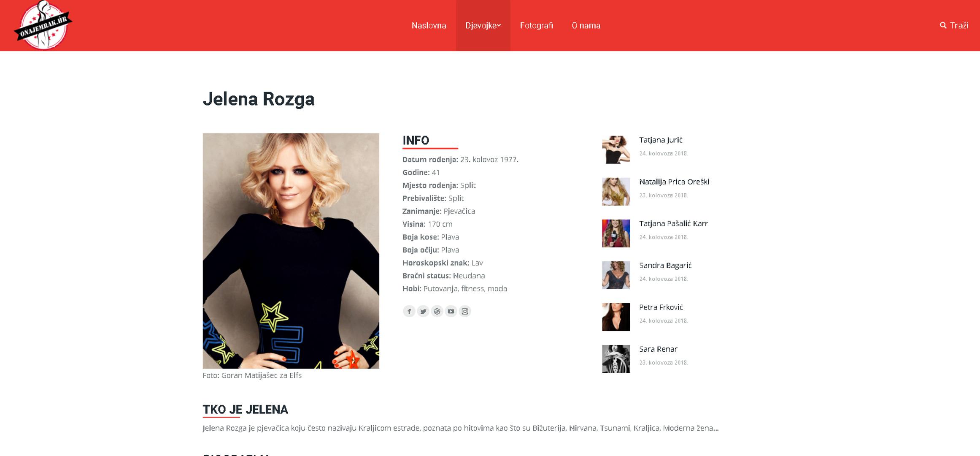
Task: Click the search magnifier icon
Action: coord(943,25)
